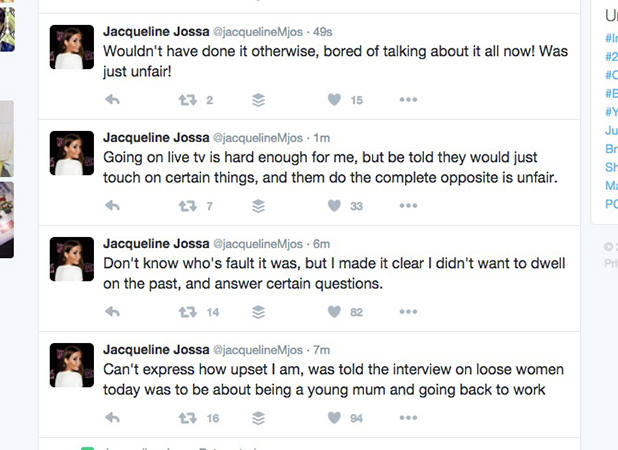Open more options on the 49s tweet
Image resolution: width=618 pixels, height=450 pixels.
[x=408, y=100]
